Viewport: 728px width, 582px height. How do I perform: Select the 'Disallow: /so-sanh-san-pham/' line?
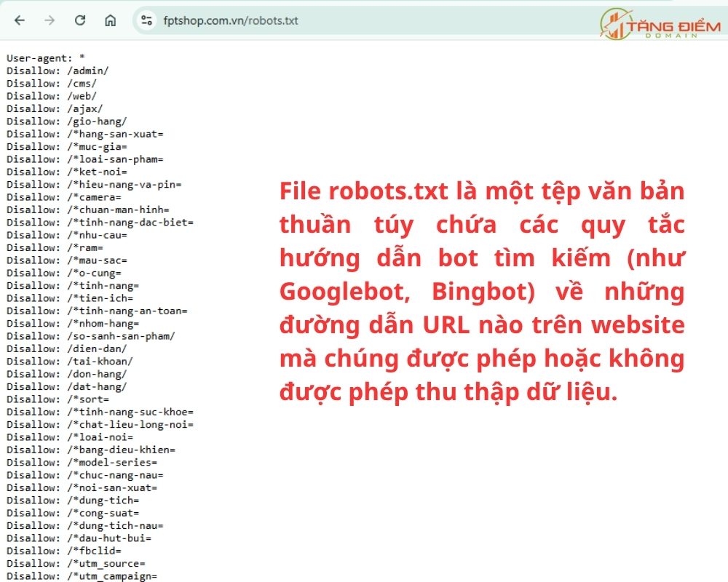[x=90, y=335]
